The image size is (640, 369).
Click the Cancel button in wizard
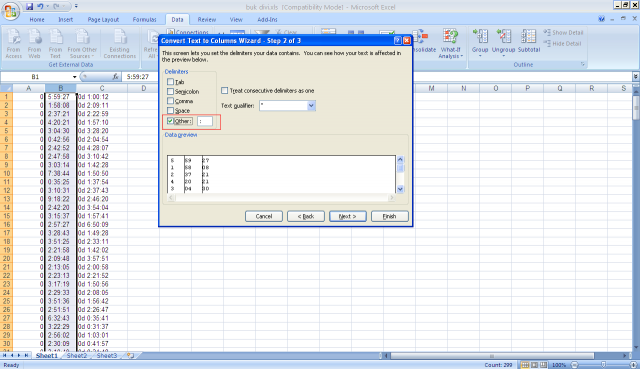pos(264,216)
